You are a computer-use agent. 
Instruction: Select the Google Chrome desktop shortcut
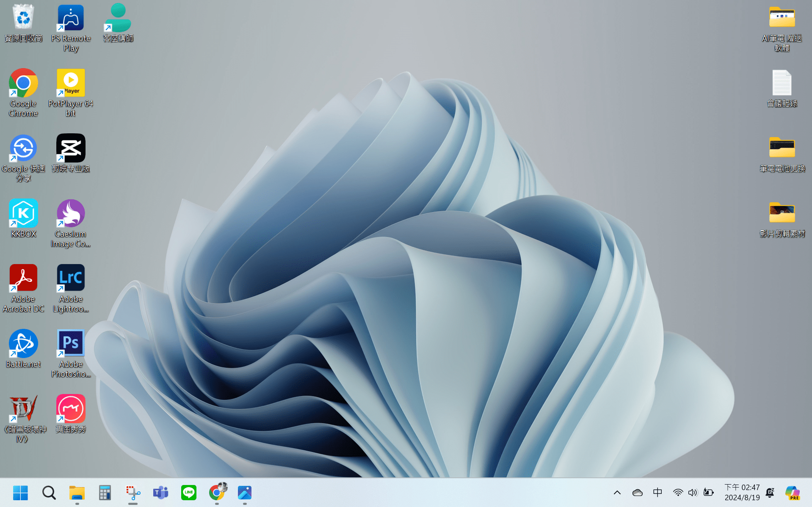click(x=23, y=83)
